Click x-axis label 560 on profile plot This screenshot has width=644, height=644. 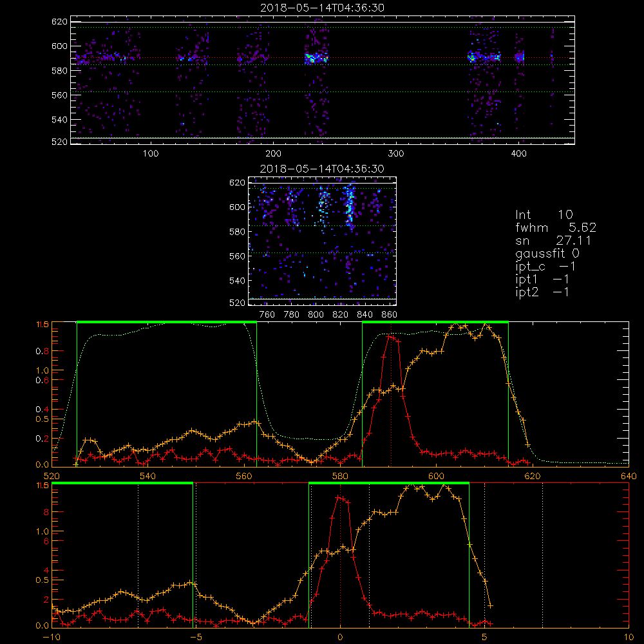[x=244, y=476]
